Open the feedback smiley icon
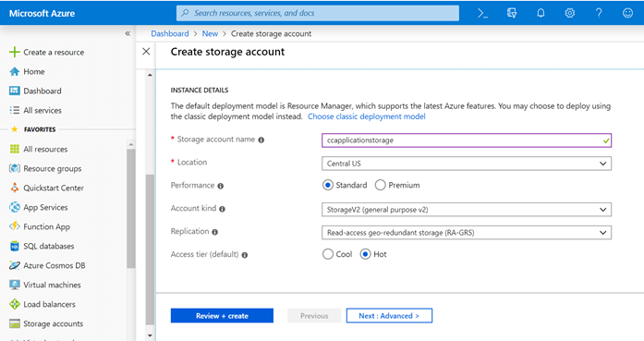This screenshot has width=644, height=341. tap(627, 13)
